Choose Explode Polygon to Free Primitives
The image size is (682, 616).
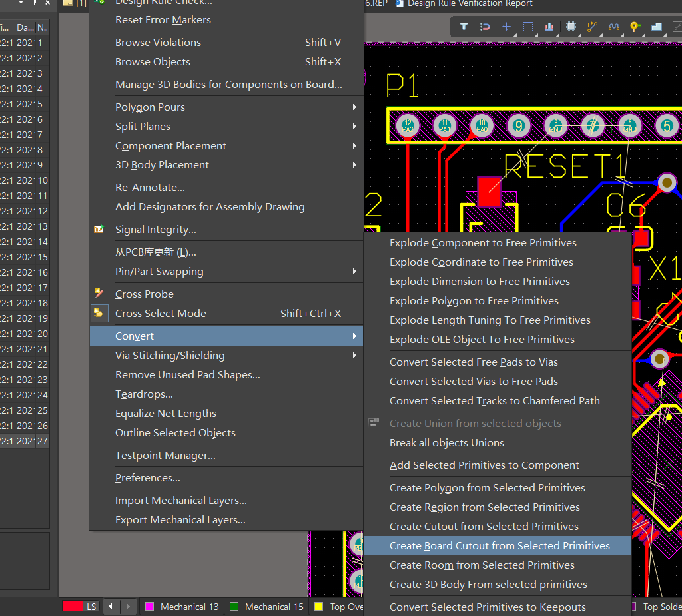pyautogui.click(x=474, y=301)
